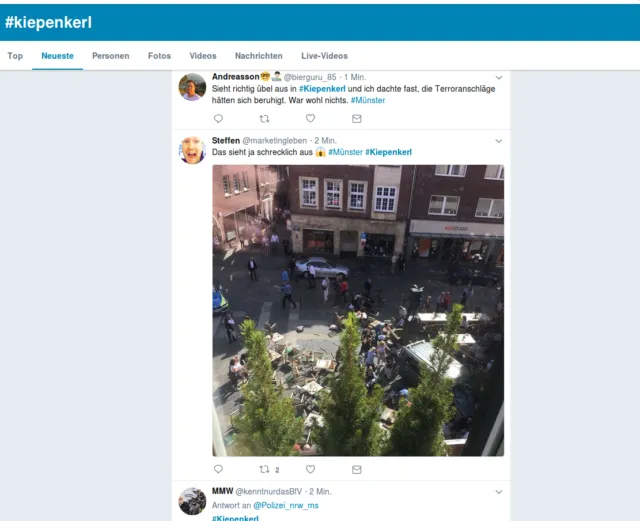Expand options chevron on MMW's tweet
The height and width of the screenshot is (521, 640).
pos(499,492)
